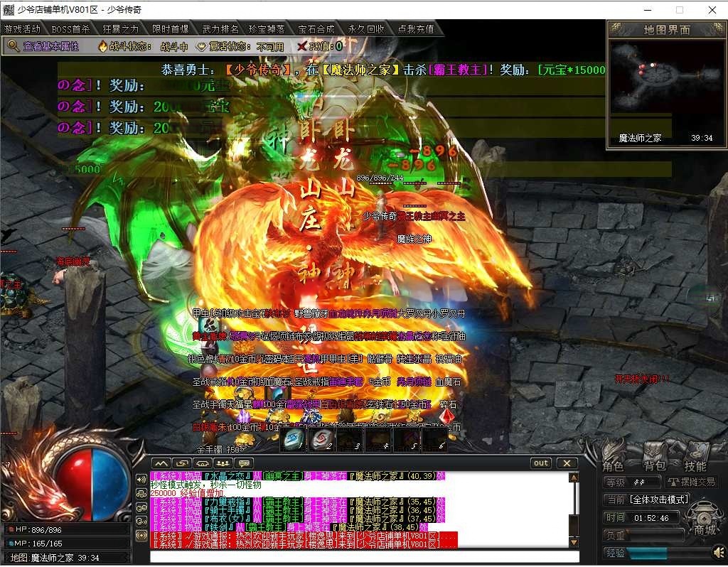Click the 铁剑 drop message line
Screen dimensions: 728x567
pos(289,527)
